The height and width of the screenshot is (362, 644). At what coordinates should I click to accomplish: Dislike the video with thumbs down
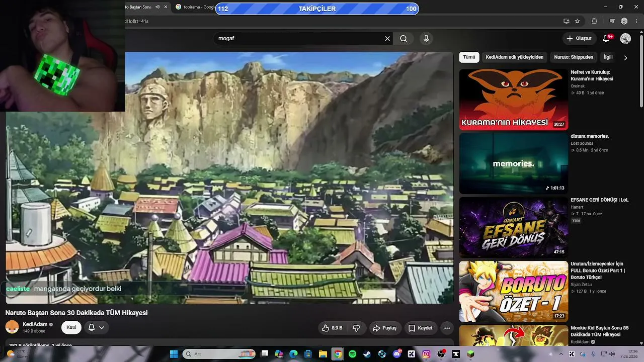tap(356, 328)
